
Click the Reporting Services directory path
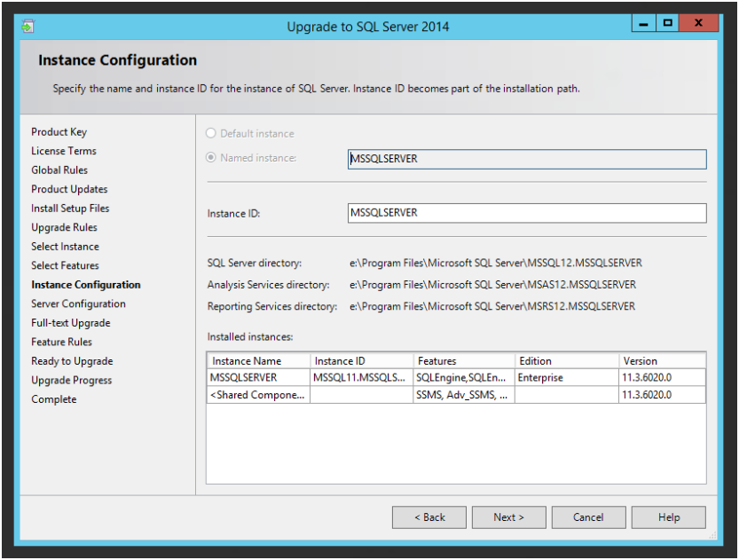[x=492, y=306]
